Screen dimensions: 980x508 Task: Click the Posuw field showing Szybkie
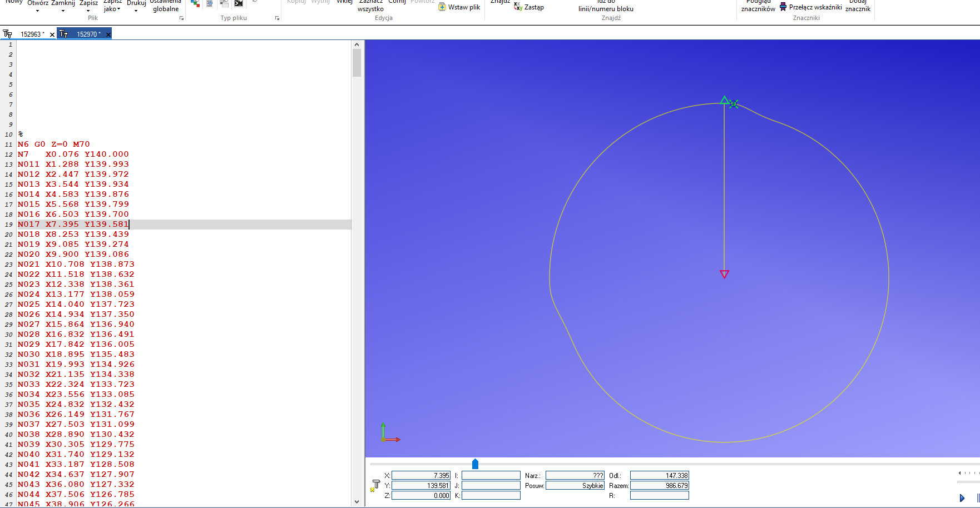pos(575,486)
